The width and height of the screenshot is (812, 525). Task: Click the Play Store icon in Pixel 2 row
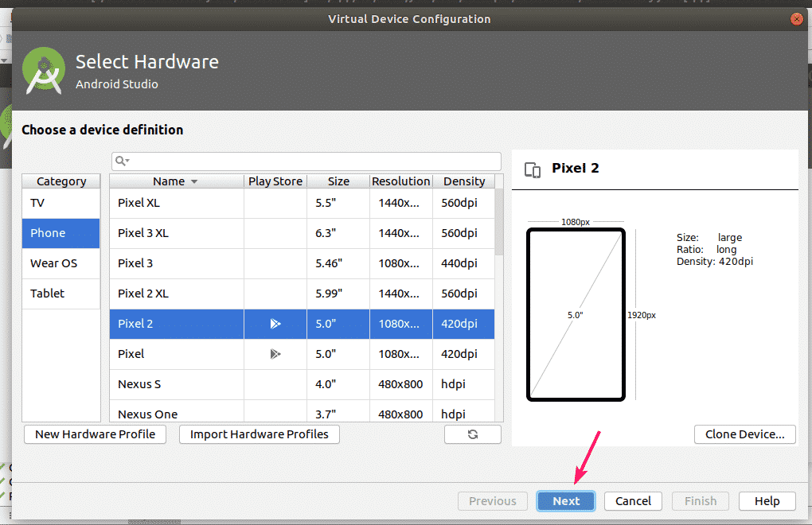[x=275, y=324]
